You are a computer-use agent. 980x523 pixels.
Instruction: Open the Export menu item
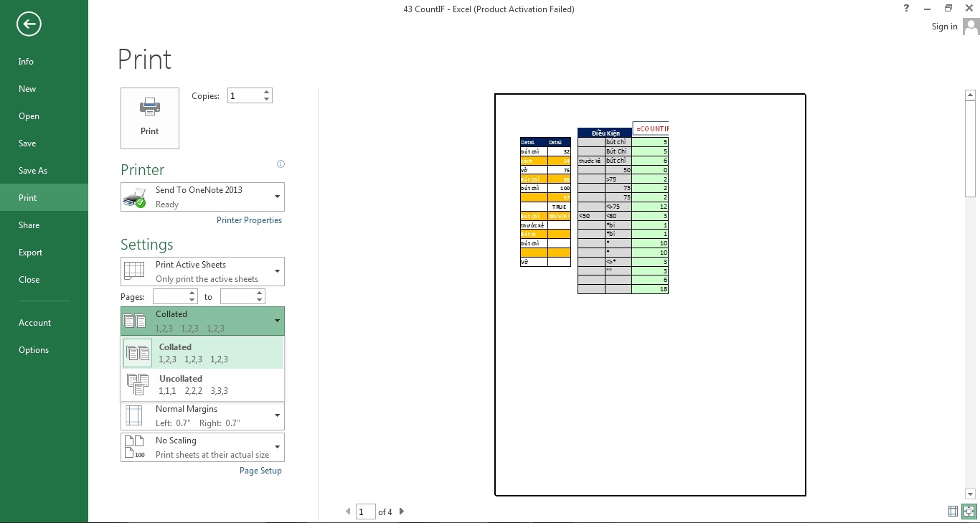30,253
